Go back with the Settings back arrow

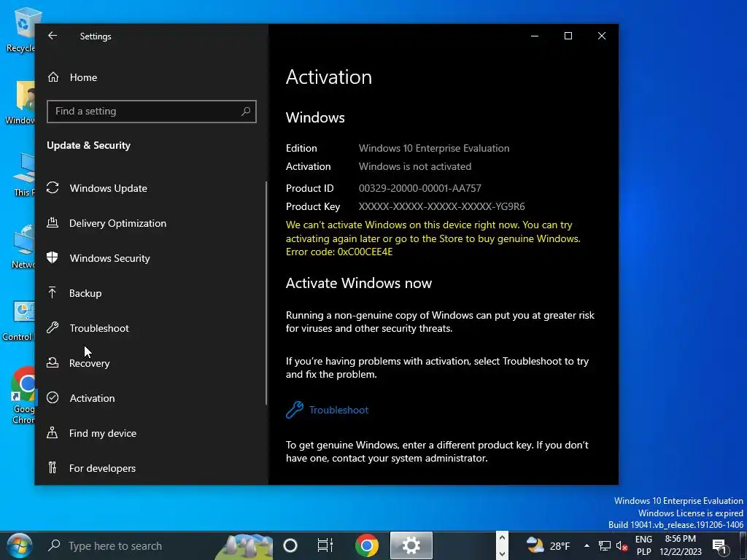click(x=53, y=36)
